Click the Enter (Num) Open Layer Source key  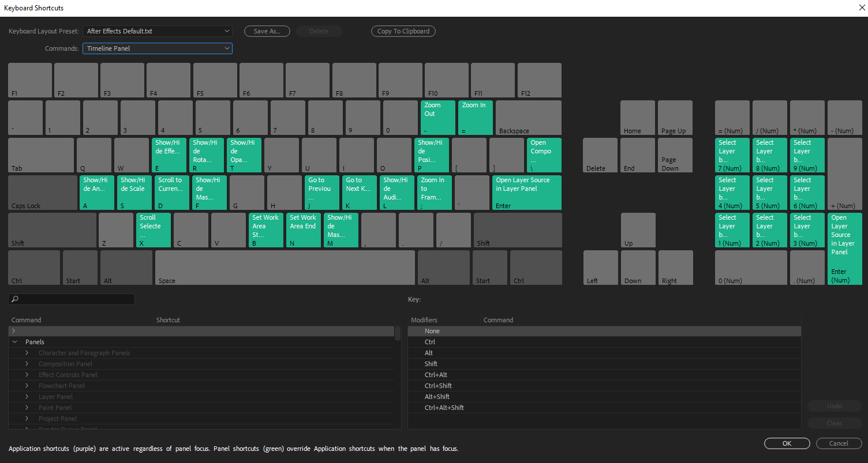click(845, 249)
